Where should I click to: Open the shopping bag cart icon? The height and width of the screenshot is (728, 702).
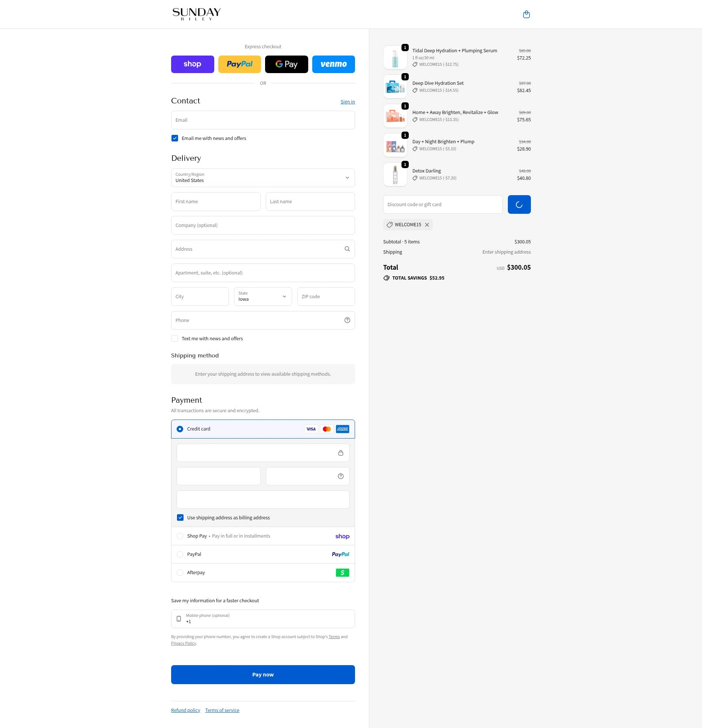click(x=526, y=15)
